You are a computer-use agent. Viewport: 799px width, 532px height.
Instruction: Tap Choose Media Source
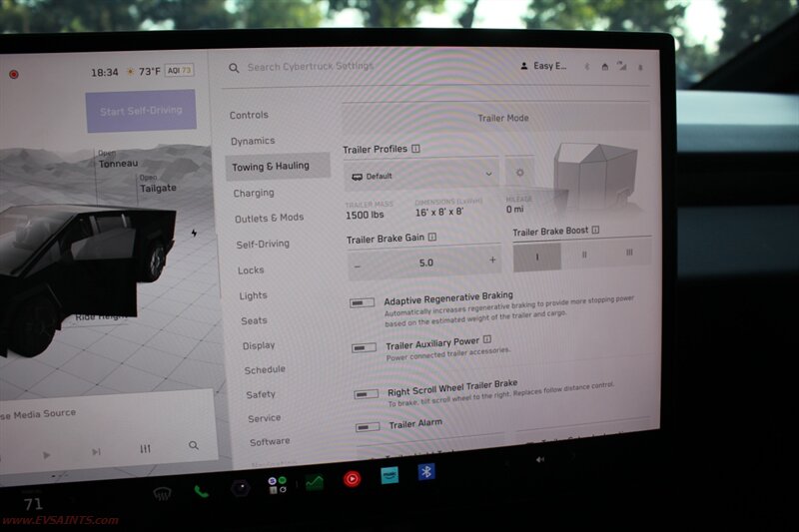click(x=38, y=415)
